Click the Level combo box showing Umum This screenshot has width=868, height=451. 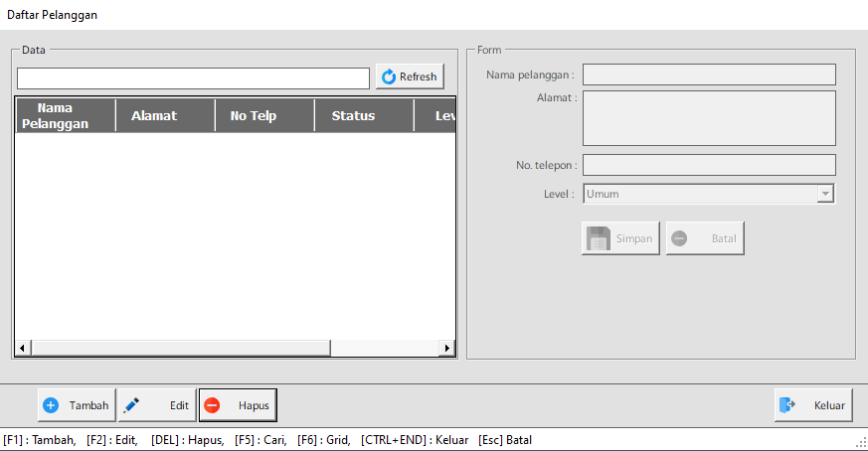click(709, 194)
